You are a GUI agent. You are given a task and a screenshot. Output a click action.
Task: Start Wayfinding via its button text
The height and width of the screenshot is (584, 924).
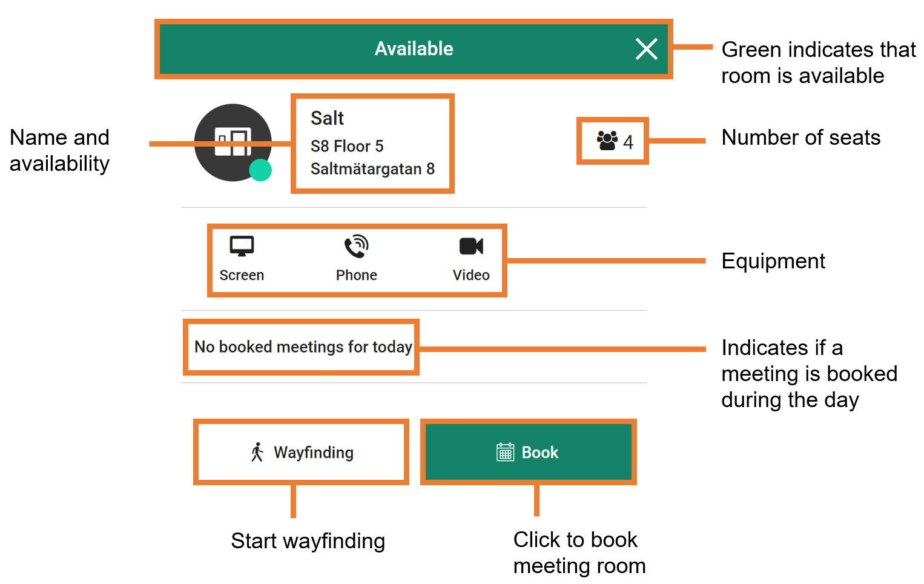pos(313,453)
